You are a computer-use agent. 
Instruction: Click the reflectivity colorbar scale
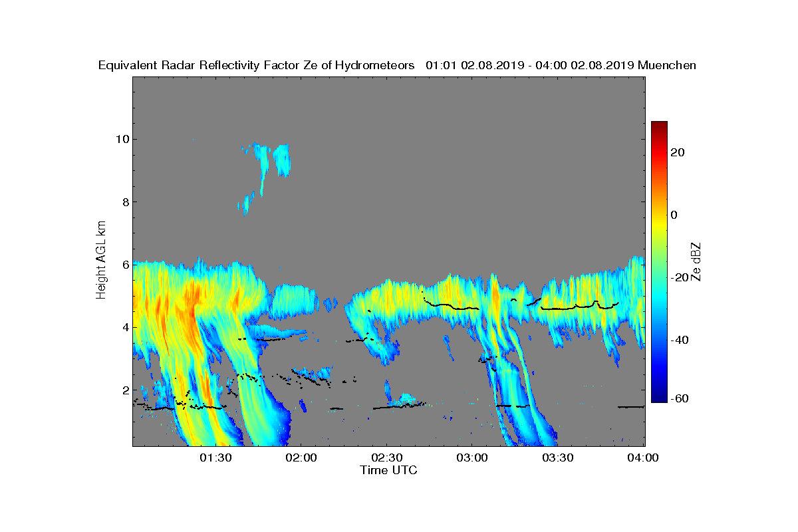659,262
